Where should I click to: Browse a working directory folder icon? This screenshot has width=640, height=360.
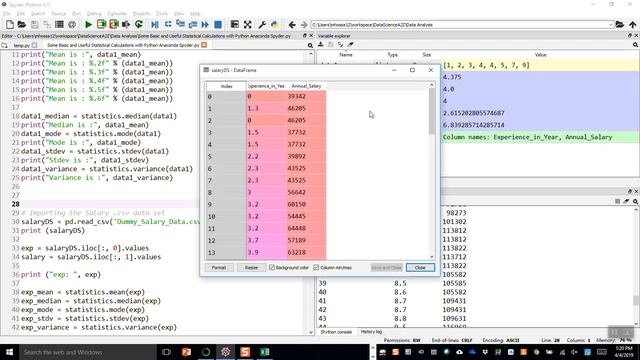(x=620, y=24)
